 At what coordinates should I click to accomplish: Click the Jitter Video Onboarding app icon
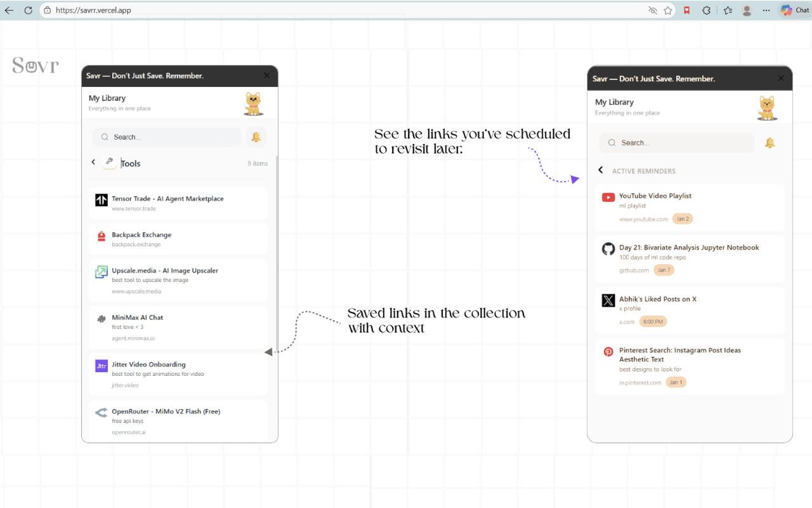click(x=101, y=366)
